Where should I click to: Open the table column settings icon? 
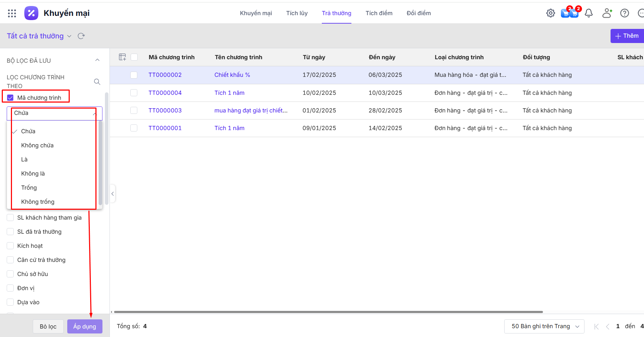(x=122, y=57)
